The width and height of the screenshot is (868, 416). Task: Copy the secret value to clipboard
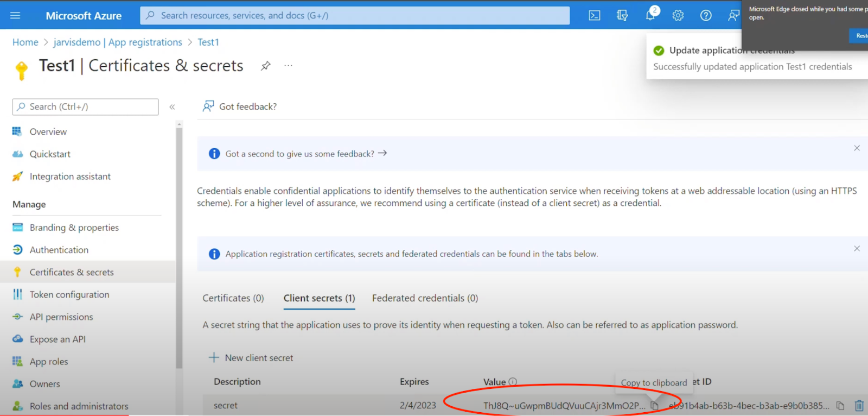(654, 406)
